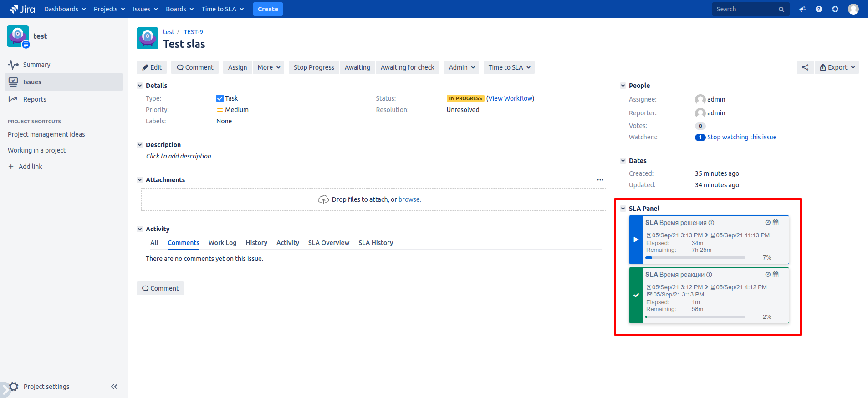Open the Admin dropdown

[462, 67]
